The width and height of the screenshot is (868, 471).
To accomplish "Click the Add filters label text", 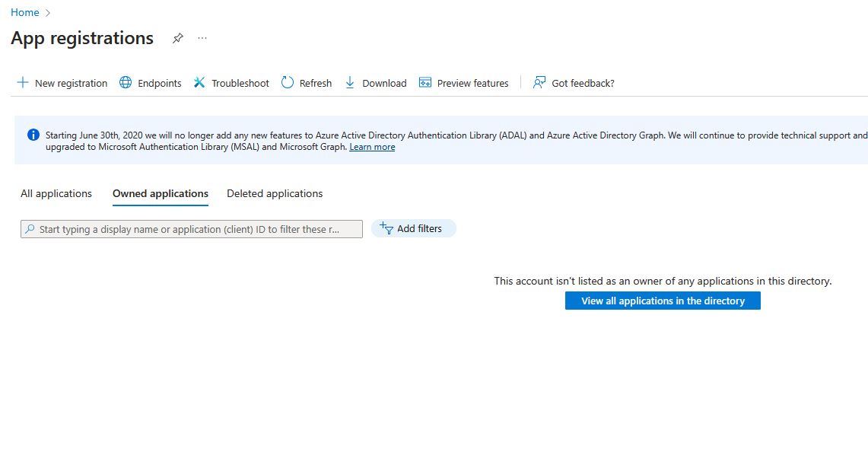I will (x=419, y=228).
